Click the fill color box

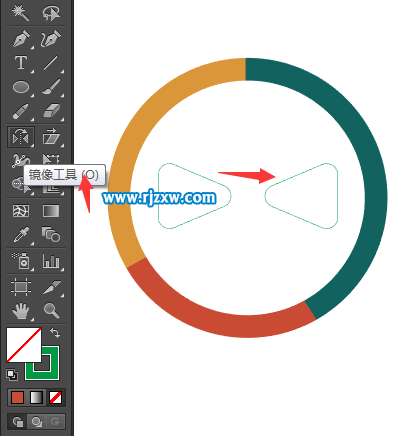(x=24, y=345)
